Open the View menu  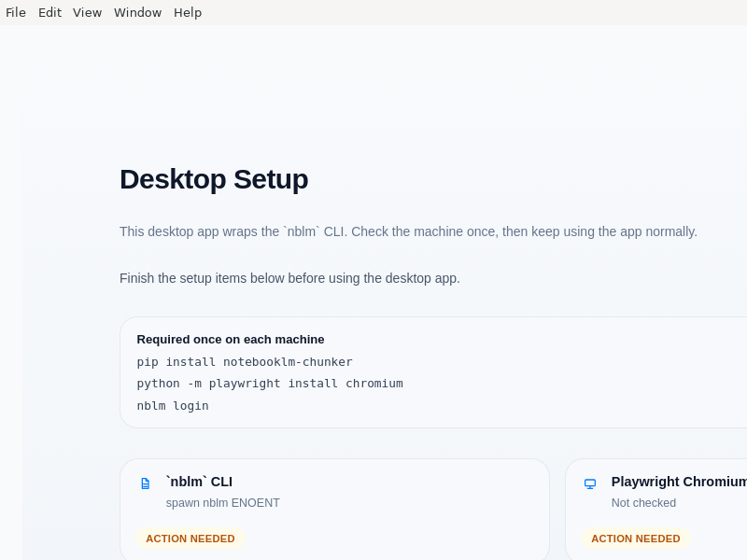point(87,12)
